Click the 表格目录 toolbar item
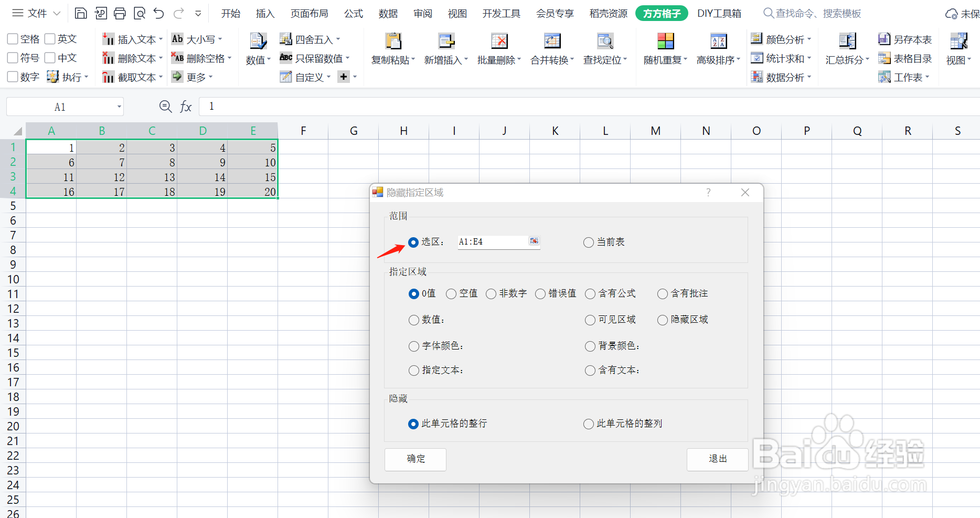 pos(905,58)
